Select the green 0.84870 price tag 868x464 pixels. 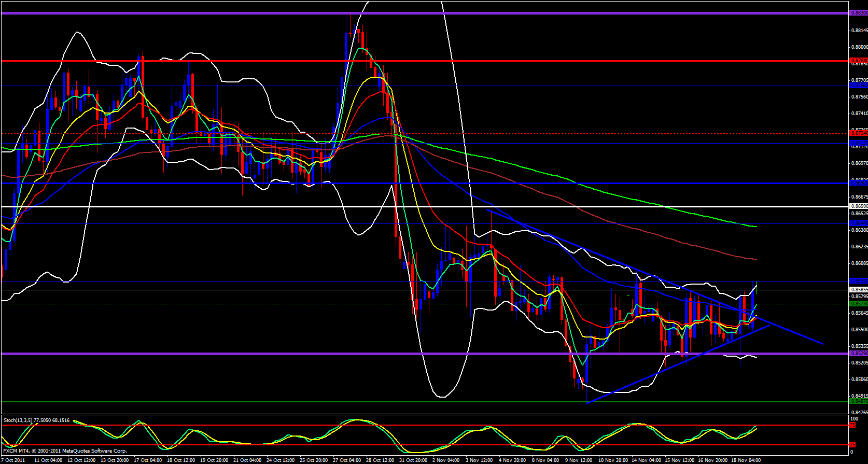(858, 401)
